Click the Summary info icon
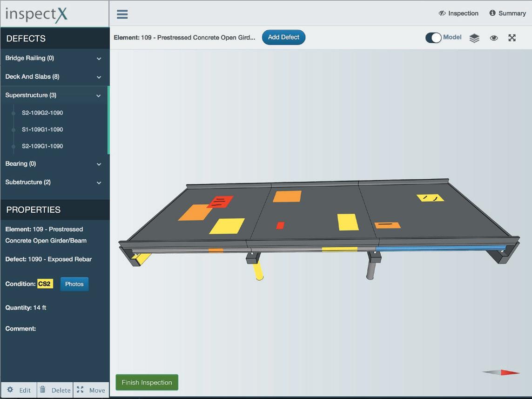 492,13
